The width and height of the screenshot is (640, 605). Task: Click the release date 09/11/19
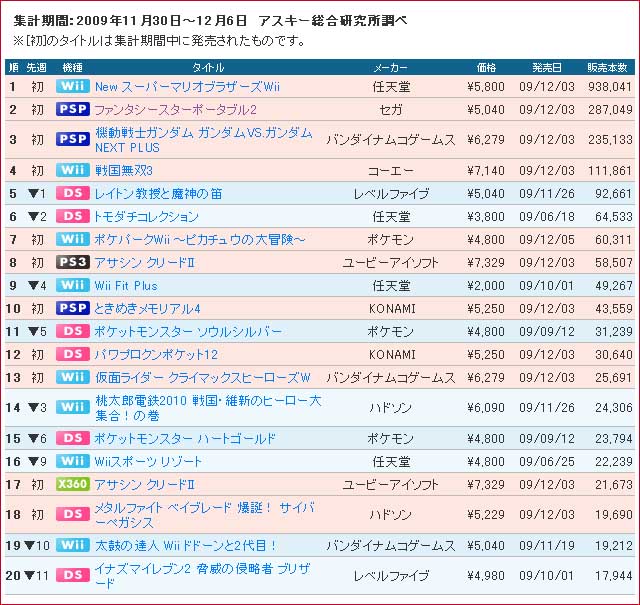[x=547, y=545]
